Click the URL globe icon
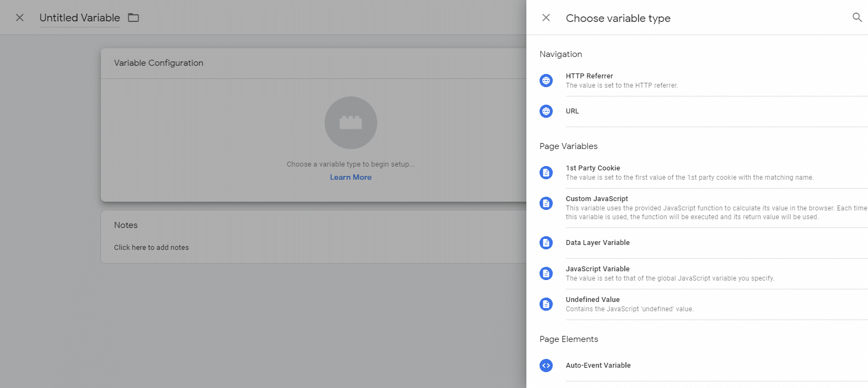Image resolution: width=868 pixels, height=388 pixels. click(x=546, y=111)
